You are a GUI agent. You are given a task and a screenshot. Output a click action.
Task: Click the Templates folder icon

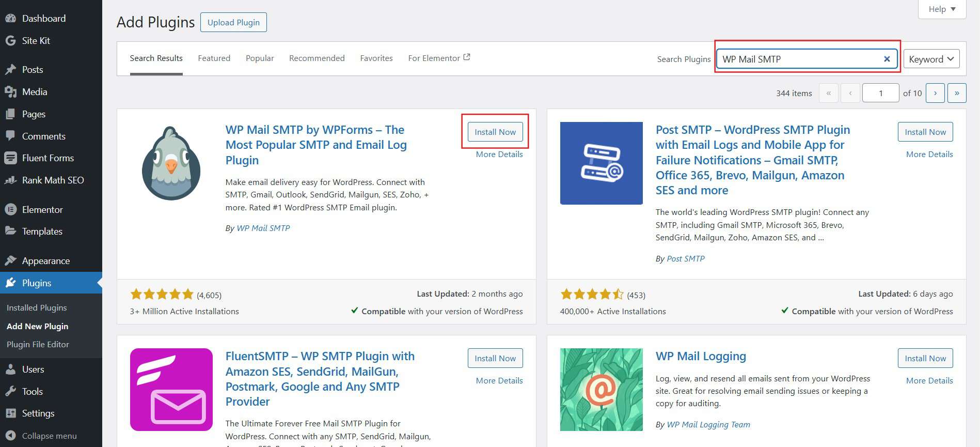(x=10, y=231)
